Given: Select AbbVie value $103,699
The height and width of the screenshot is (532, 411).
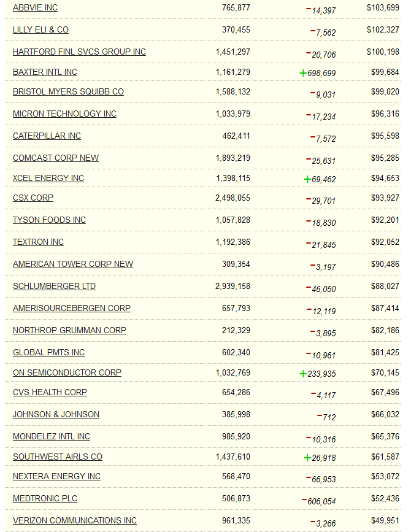Looking at the screenshot, I should pyautogui.click(x=383, y=7).
